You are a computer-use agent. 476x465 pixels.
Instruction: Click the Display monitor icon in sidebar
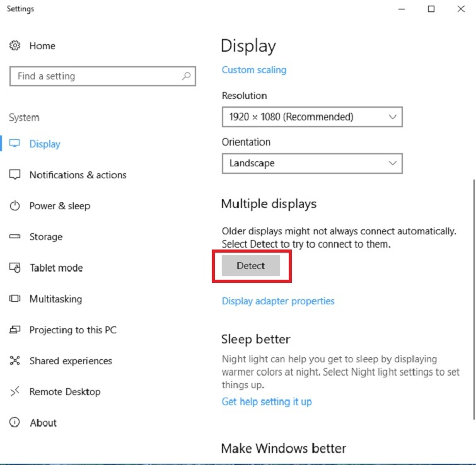click(15, 144)
